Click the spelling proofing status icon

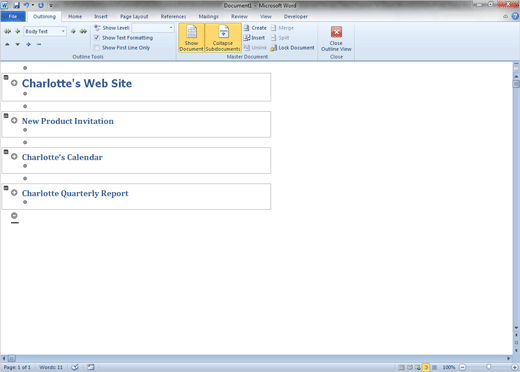tap(75, 367)
